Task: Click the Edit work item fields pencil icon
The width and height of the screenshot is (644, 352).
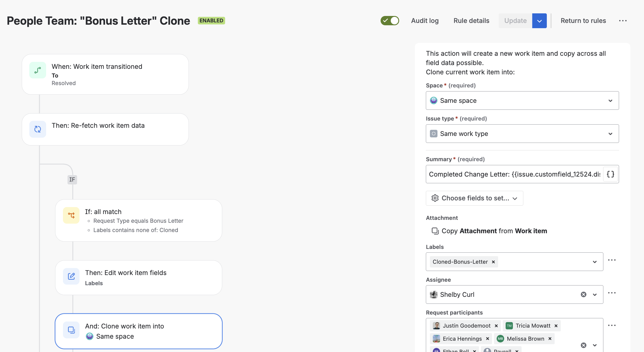Action: click(71, 276)
